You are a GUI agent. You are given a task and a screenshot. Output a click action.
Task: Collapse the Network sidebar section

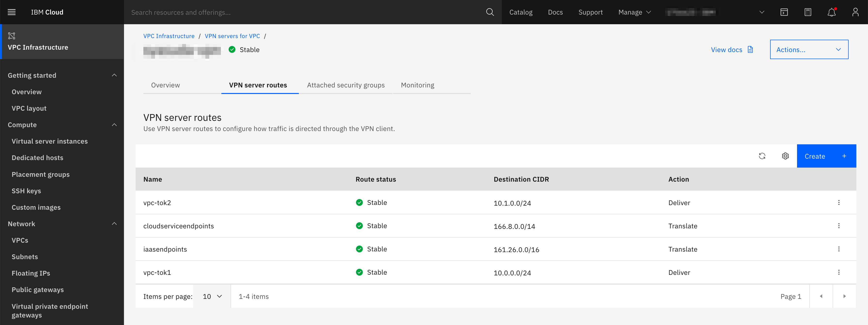(114, 224)
